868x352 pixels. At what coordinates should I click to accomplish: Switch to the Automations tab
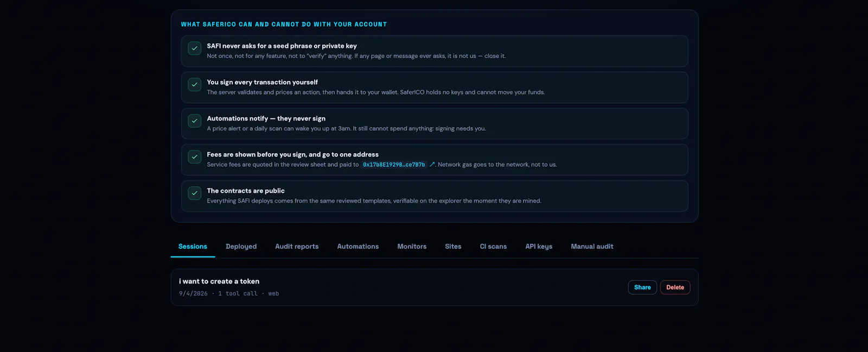[x=358, y=247]
